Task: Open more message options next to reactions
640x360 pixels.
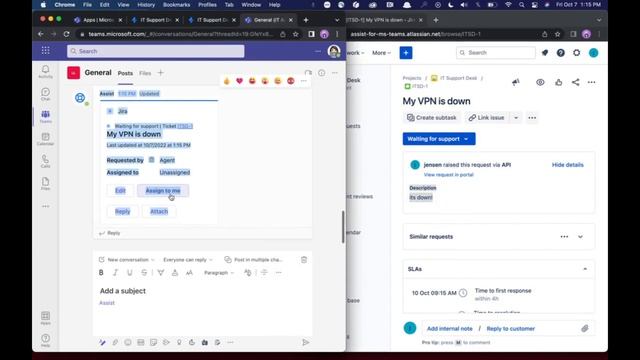Action: point(303,81)
